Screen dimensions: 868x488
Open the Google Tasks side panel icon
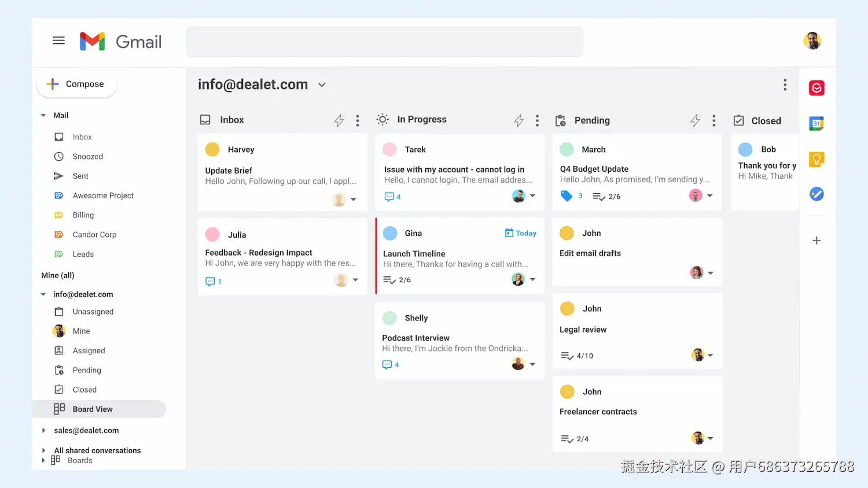click(x=816, y=194)
